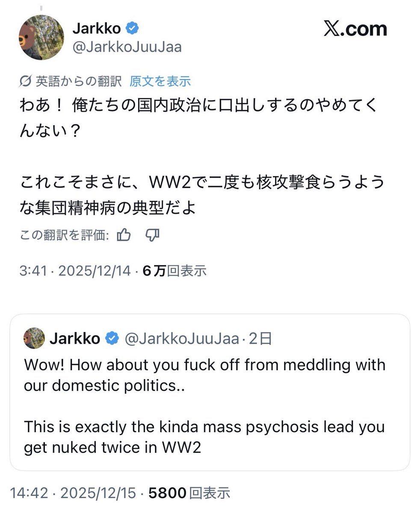
Task: Open the quoted post starting with "Wow!"
Action: (204, 406)
